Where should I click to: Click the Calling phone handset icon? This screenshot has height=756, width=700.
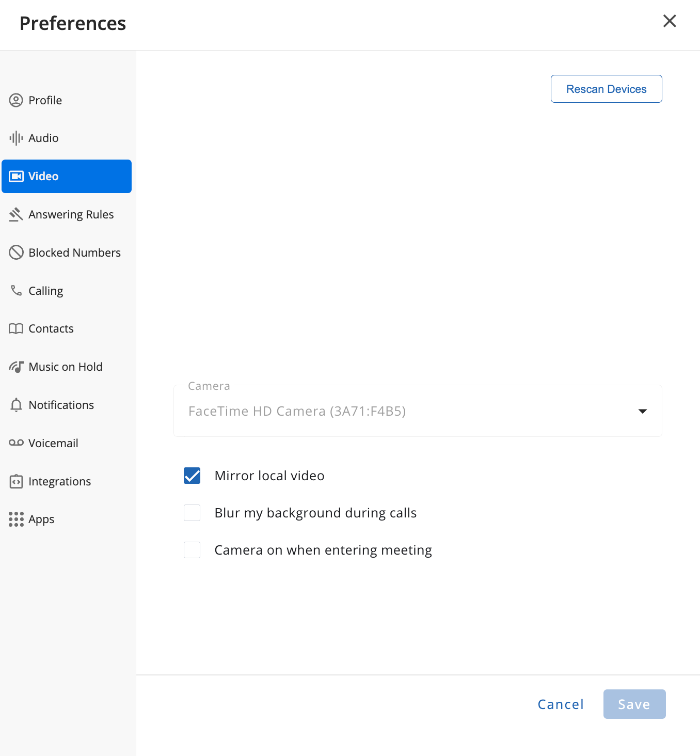point(16,291)
